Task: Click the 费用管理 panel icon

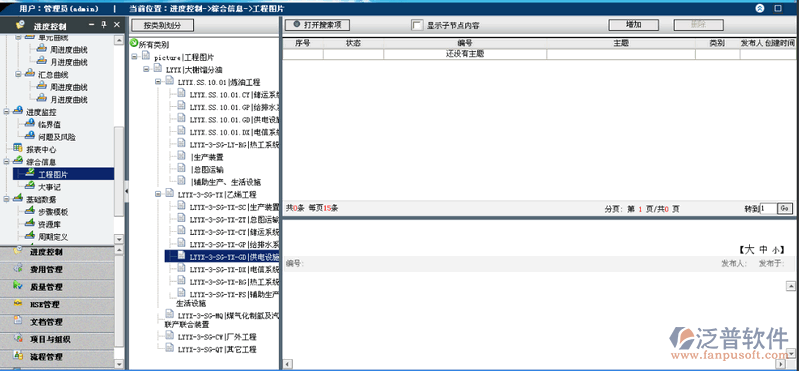Action: pos(18,269)
